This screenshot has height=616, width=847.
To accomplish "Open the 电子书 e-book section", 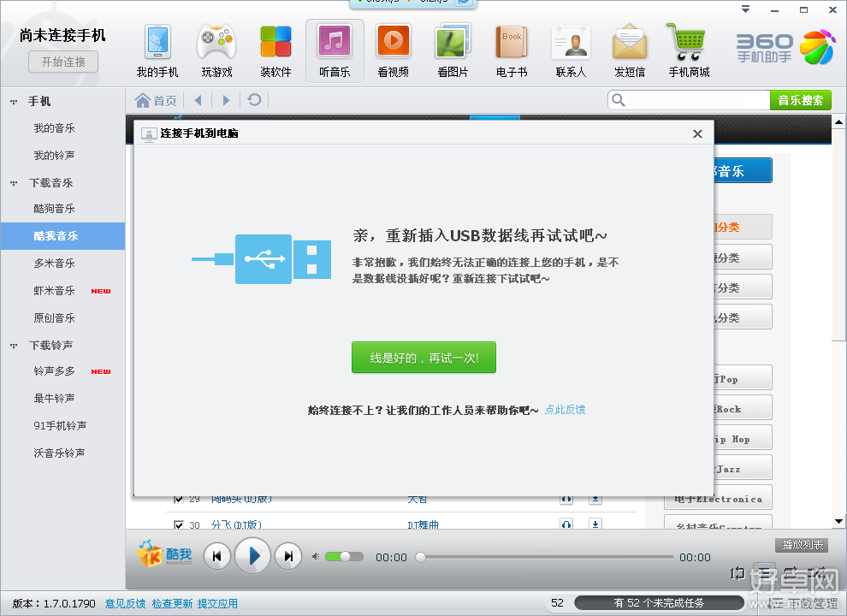I will (x=512, y=51).
